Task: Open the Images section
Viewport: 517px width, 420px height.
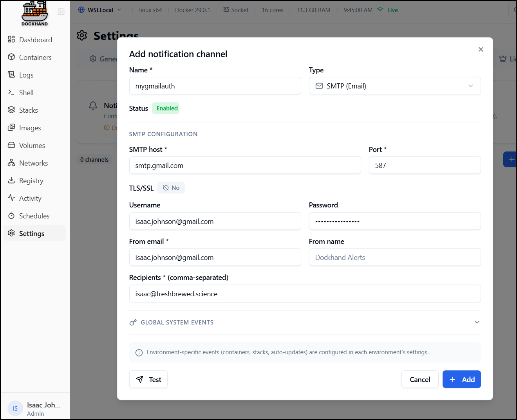Action: coord(30,128)
